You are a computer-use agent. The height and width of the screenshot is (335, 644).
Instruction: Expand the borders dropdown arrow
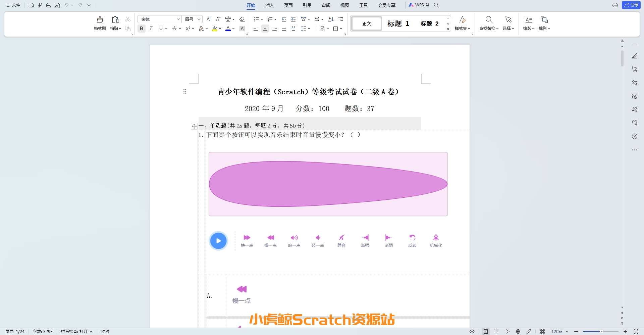341,29
